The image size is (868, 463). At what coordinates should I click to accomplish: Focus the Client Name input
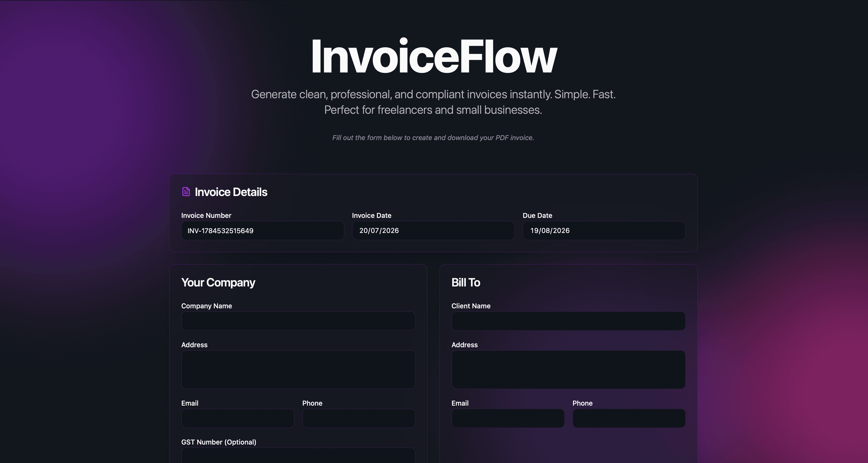pyautogui.click(x=568, y=321)
